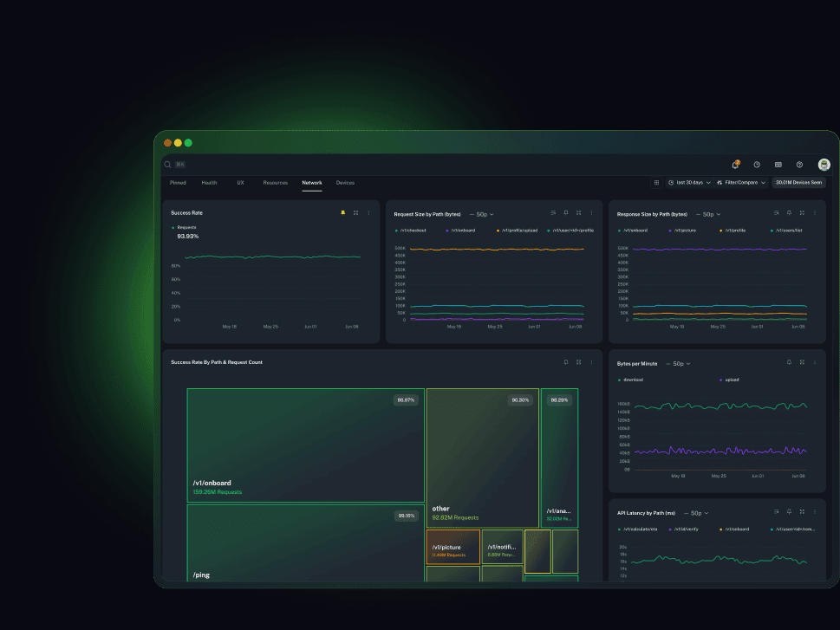Expand Success Rate By Path treemap fullscreen
Image resolution: width=840 pixels, height=630 pixels.
(578, 362)
